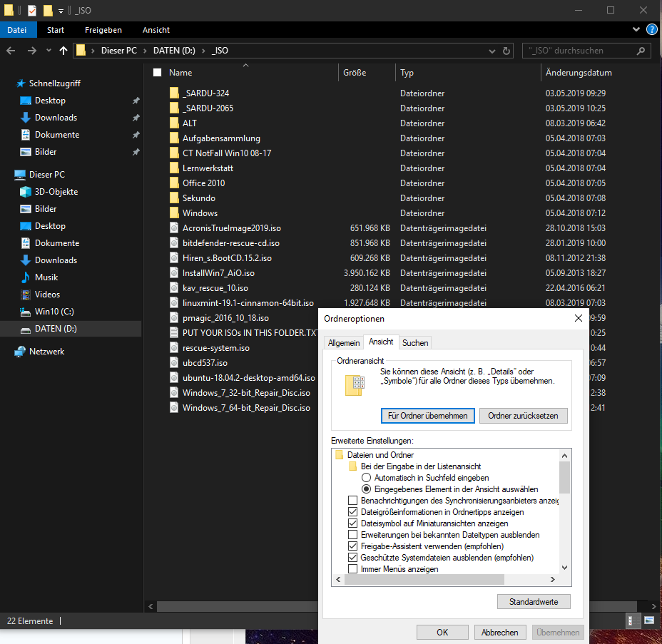Enable Benachrichtigungen des Synchronisierungsanbieters checkbox

[353, 501]
